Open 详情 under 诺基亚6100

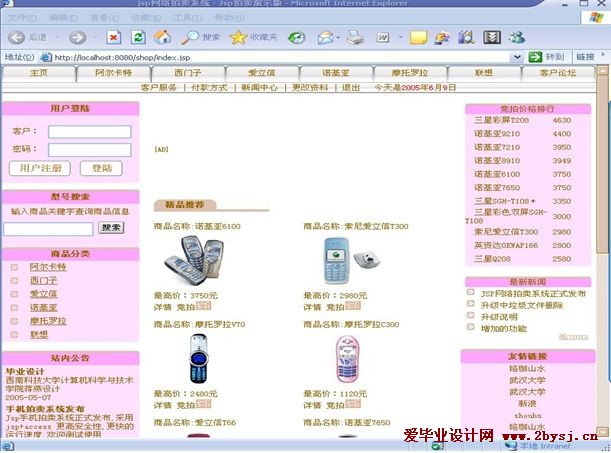point(162,307)
